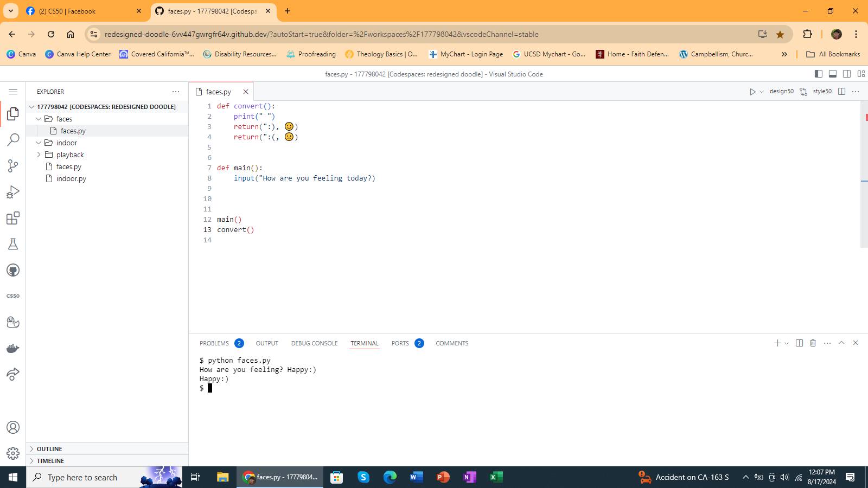The image size is (868, 488).
Task: Open the run options dropdown arrow
Action: tap(762, 92)
